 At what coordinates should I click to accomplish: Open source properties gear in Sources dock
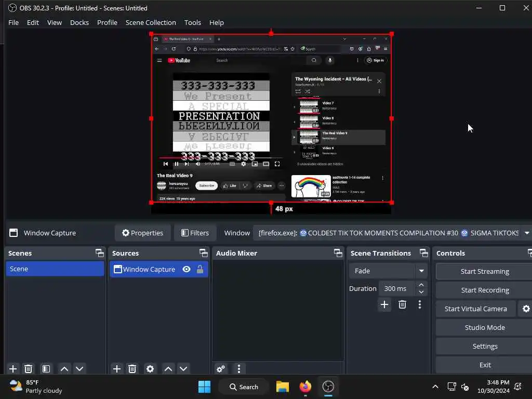point(150,369)
